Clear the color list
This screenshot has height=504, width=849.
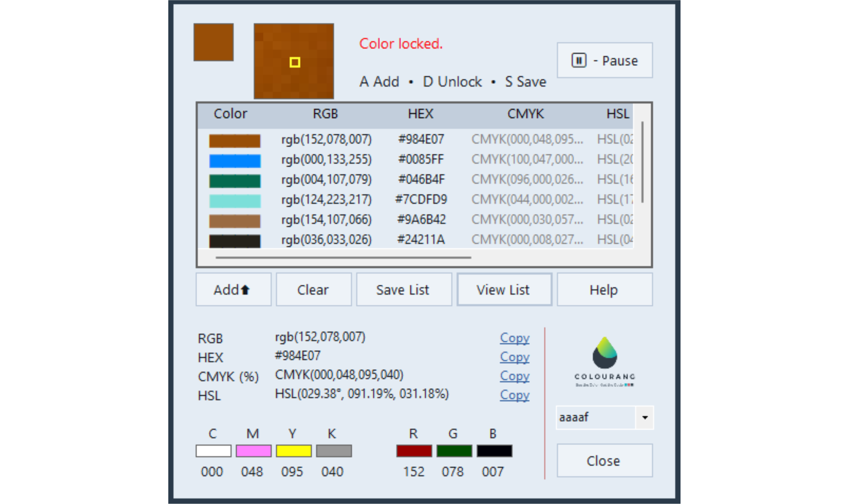click(313, 289)
